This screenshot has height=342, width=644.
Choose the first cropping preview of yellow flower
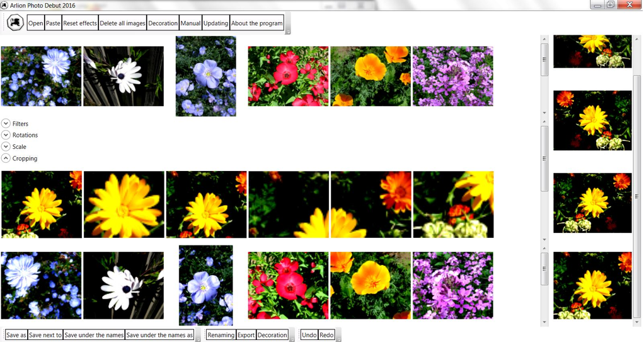pyautogui.click(x=42, y=204)
